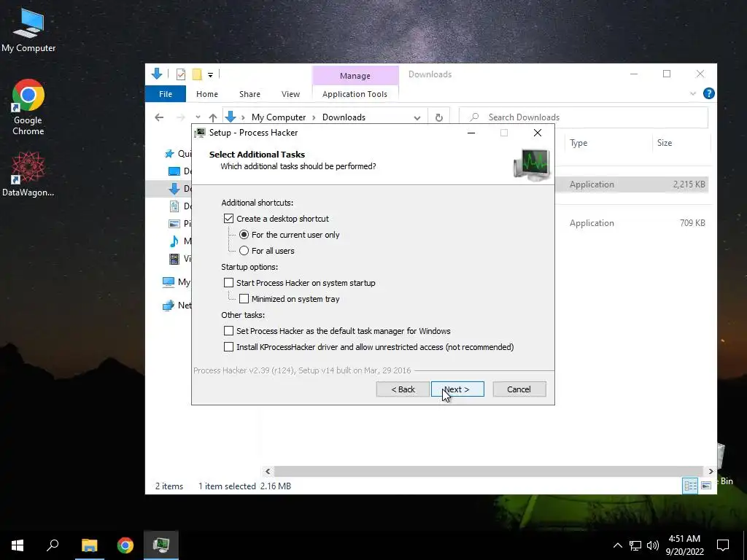Image resolution: width=747 pixels, height=560 pixels.
Task: Click New Folder quick access icon
Action: (197, 74)
